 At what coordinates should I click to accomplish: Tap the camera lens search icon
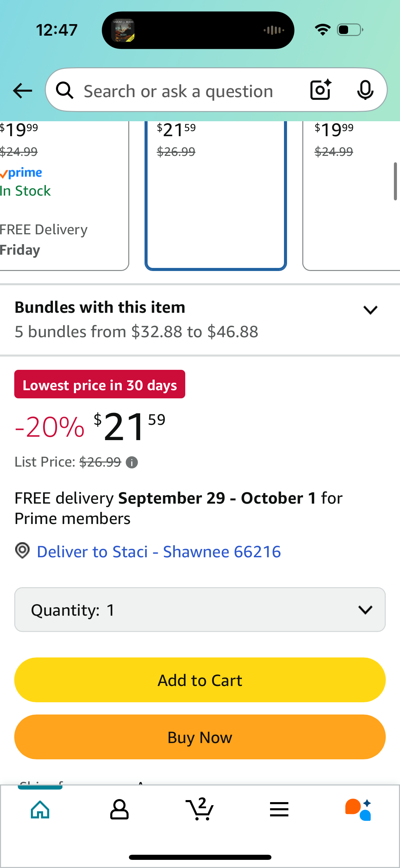point(320,90)
